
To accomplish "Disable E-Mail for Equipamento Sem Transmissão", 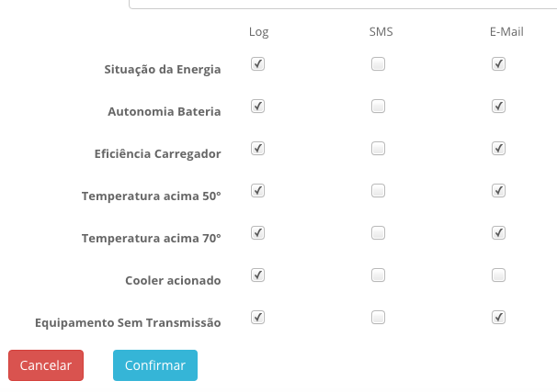I will click(x=498, y=317).
